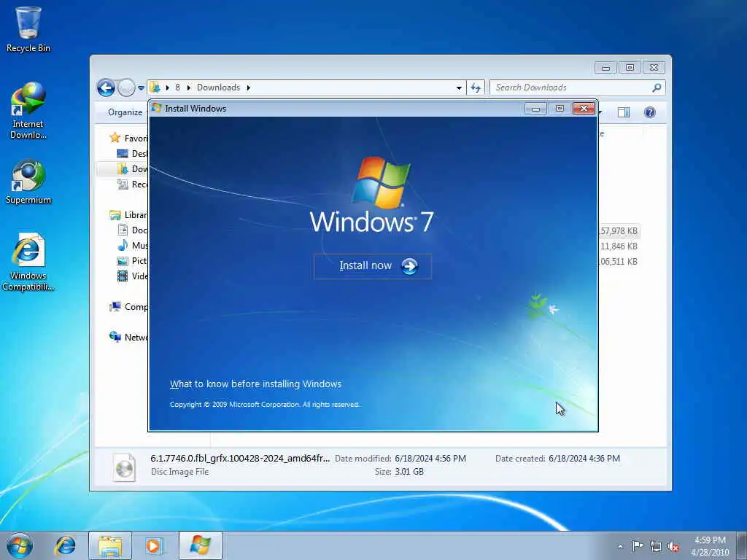Viewport: 747px width, 560px height.
Task: Select Recent Places in navigation pane
Action: click(x=132, y=184)
